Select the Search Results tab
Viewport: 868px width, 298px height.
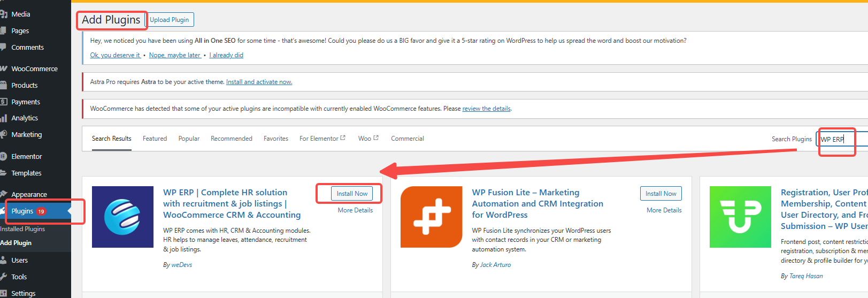[x=112, y=139]
